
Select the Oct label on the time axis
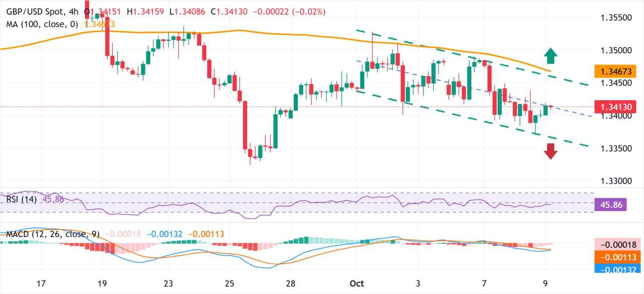356,283
